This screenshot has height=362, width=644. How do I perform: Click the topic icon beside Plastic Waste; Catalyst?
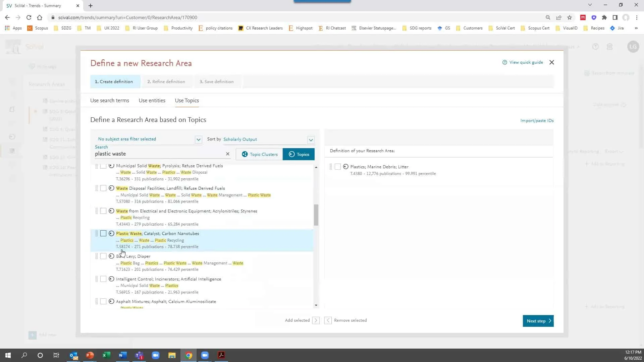(x=111, y=234)
